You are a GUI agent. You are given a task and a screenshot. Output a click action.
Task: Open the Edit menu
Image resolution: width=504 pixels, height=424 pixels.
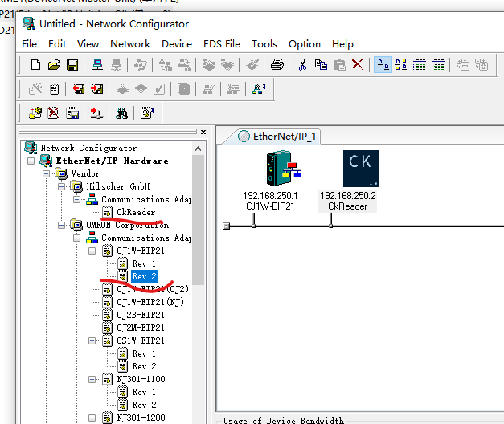[x=57, y=43]
